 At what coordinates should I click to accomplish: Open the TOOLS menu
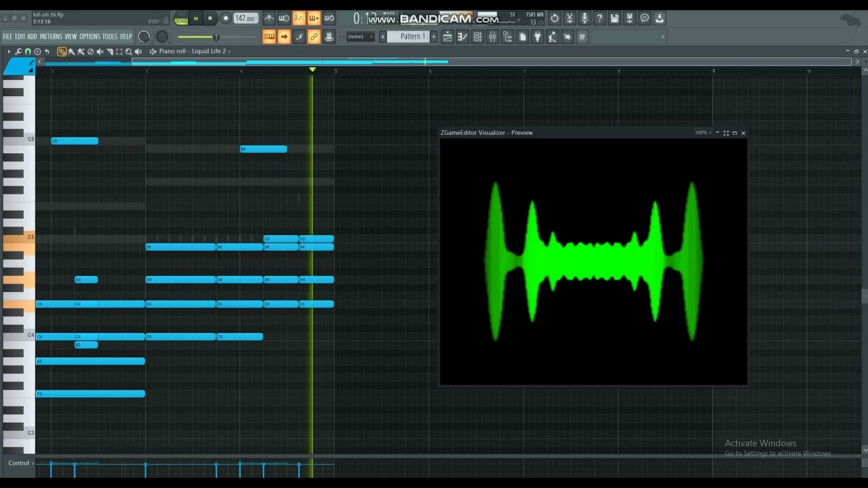coord(110,37)
